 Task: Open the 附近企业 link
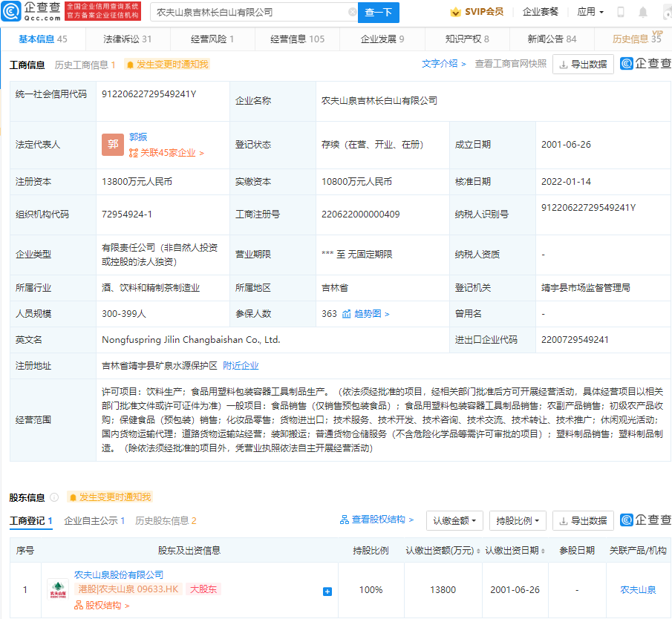pos(241,366)
